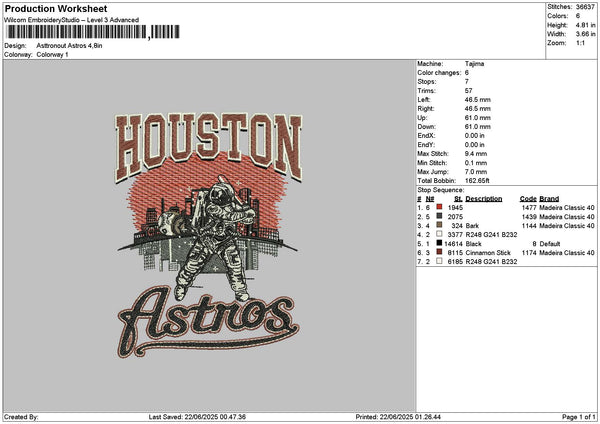Click the red swatch for thread code 1477
Viewport: 600px width, 424px height.
439,207
